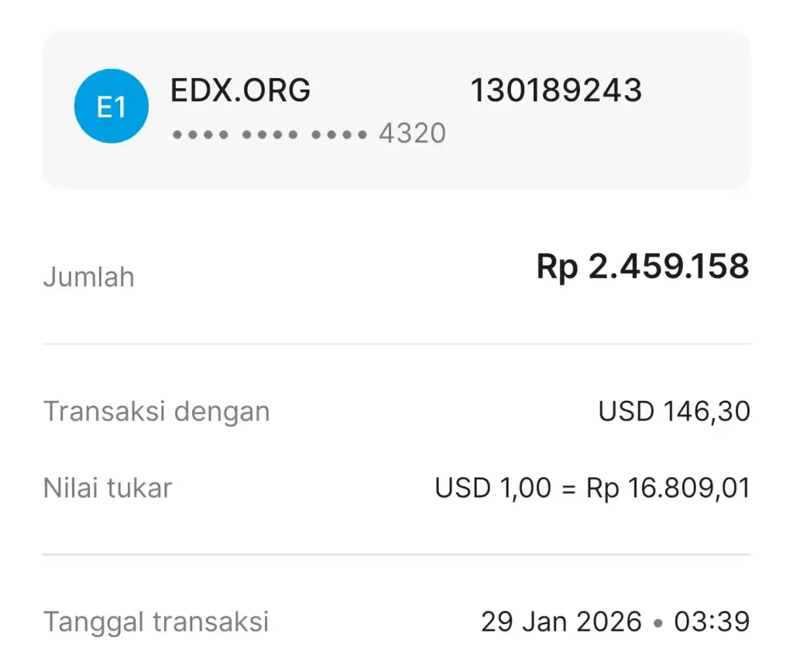The height and width of the screenshot is (672, 793).
Task: Click the Tanggal transaksi label
Action: (x=156, y=622)
